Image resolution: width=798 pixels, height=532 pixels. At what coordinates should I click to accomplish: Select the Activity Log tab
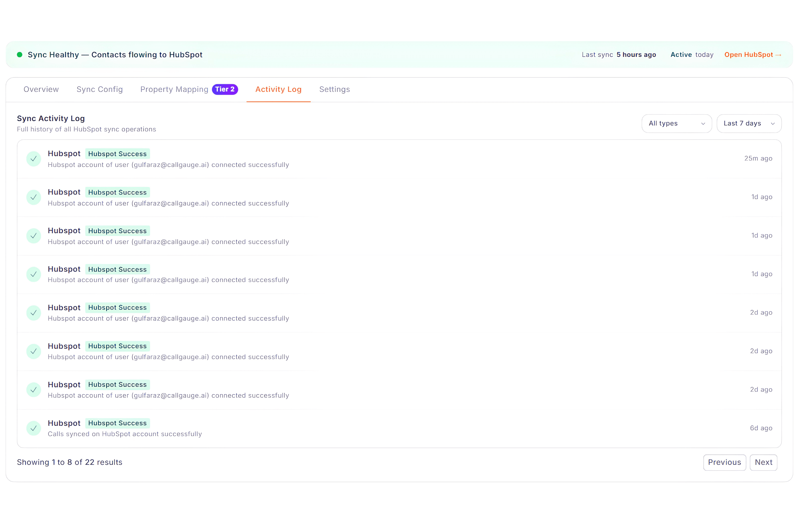[x=279, y=89]
